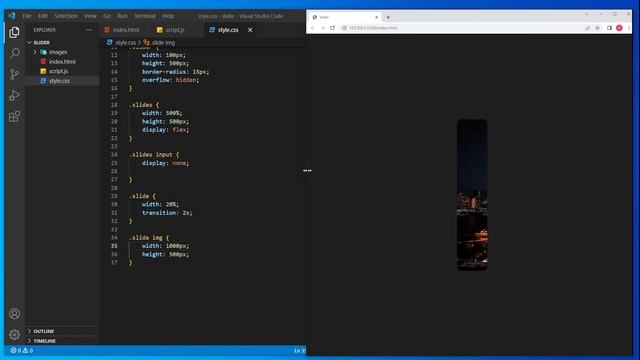Screen dimensions: 640x360
Task: Expand the images folder
Action: point(35,52)
